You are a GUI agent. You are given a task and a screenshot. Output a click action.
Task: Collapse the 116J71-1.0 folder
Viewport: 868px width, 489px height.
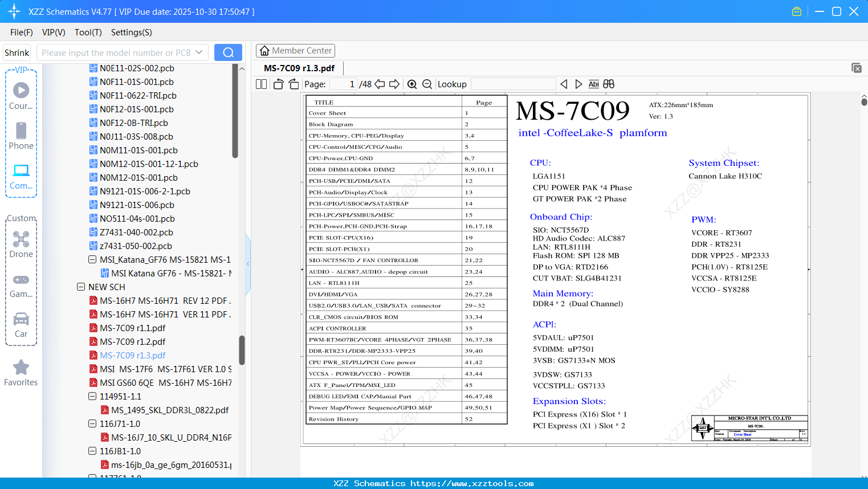coord(92,423)
